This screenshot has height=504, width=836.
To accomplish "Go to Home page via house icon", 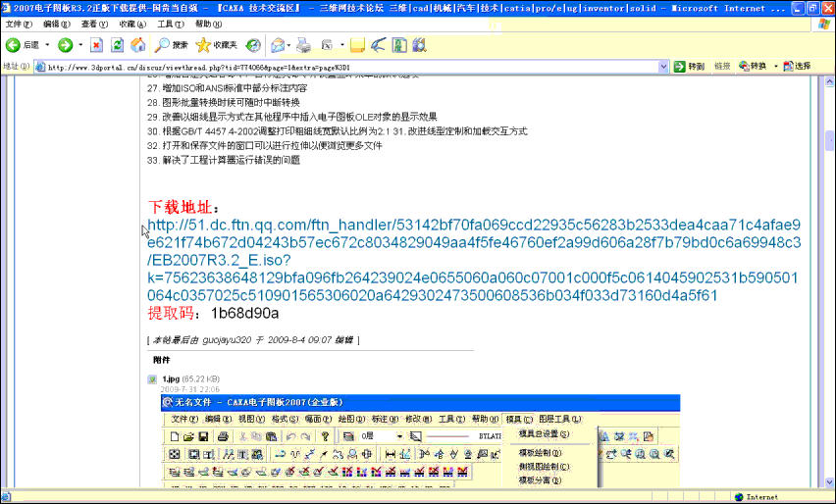I will point(138,45).
